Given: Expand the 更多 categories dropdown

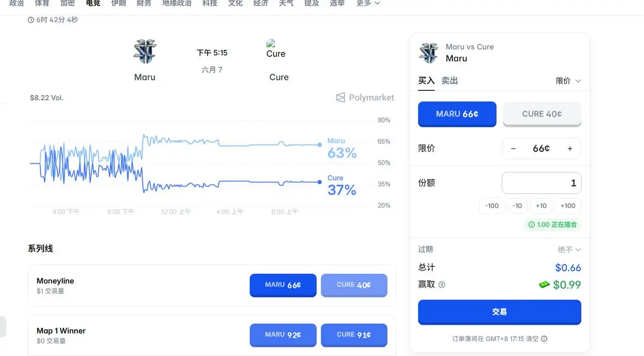Looking at the screenshot, I should pos(368,3).
